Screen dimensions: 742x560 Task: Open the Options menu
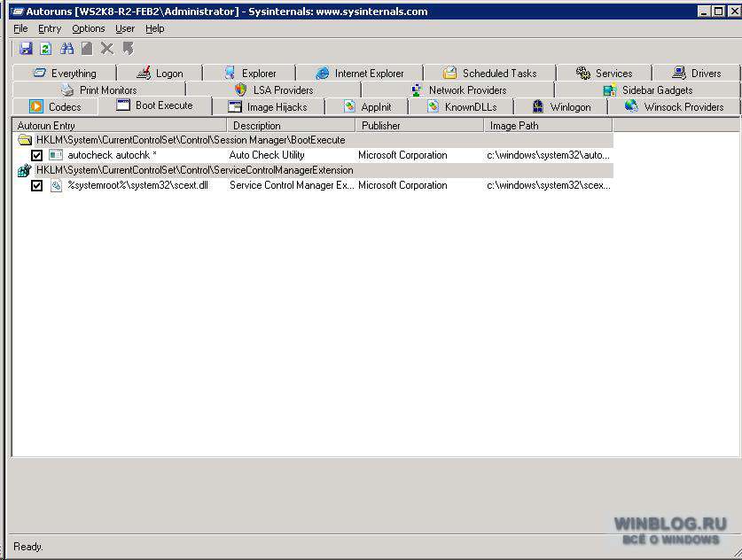click(89, 28)
